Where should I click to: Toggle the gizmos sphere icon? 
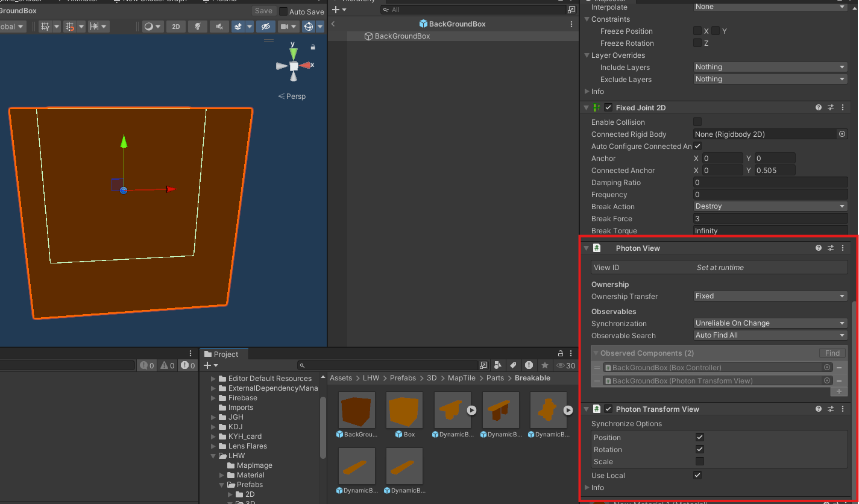tap(309, 27)
